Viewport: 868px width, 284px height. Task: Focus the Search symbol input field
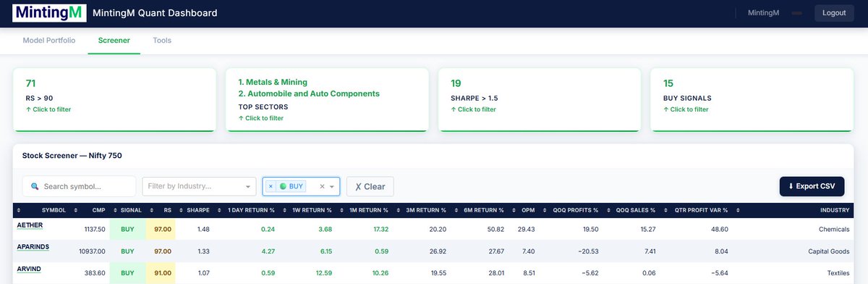79,186
